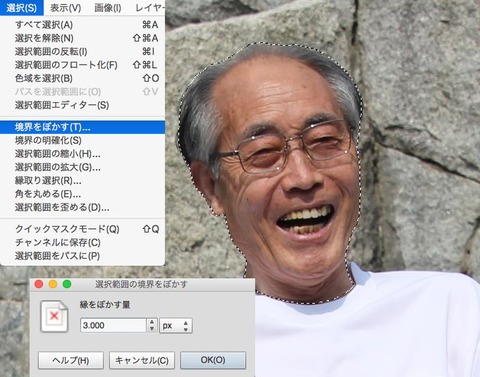Image resolution: width=480 pixels, height=377 pixels.
Task: Click the green zoom button of the dialog
Action: [67, 284]
